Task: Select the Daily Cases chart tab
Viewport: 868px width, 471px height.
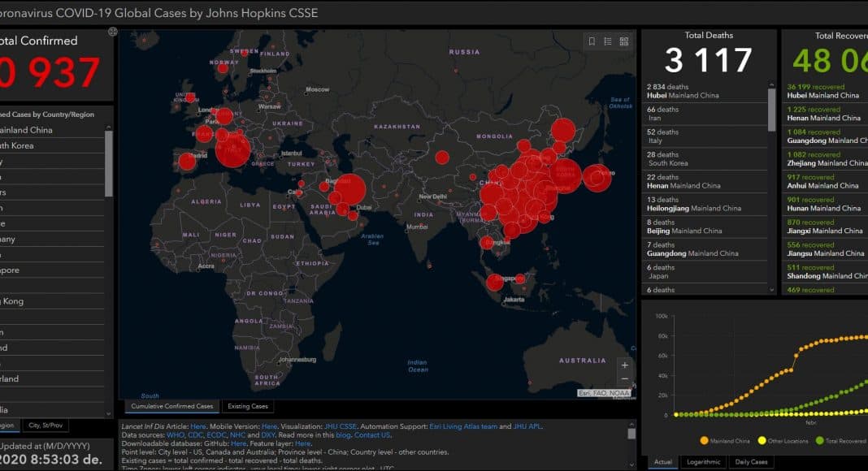Action: pyautogui.click(x=751, y=462)
